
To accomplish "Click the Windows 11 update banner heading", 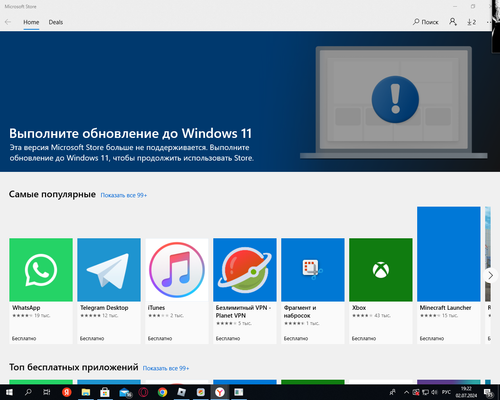I will pos(130,133).
